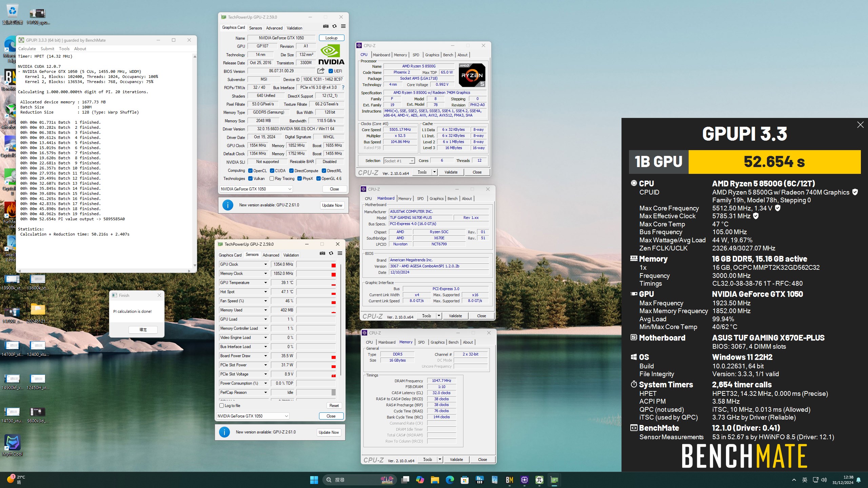The width and height of the screenshot is (868, 488).
Task: Select the Myth.Cool desktop shortcut
Action: tap(13, 445)
